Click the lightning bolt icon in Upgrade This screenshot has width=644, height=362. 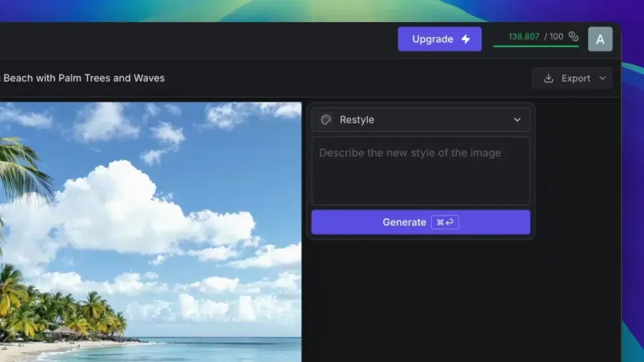coord(466,39)
